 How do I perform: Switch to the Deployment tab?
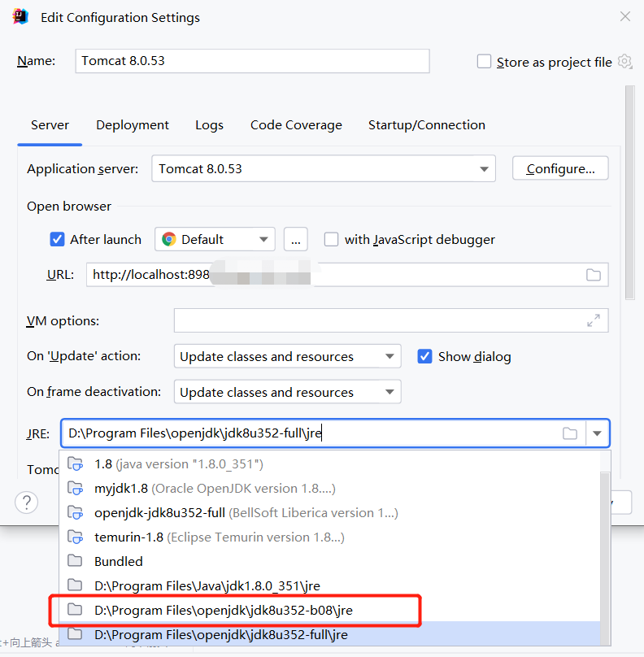tap(133, 125)
